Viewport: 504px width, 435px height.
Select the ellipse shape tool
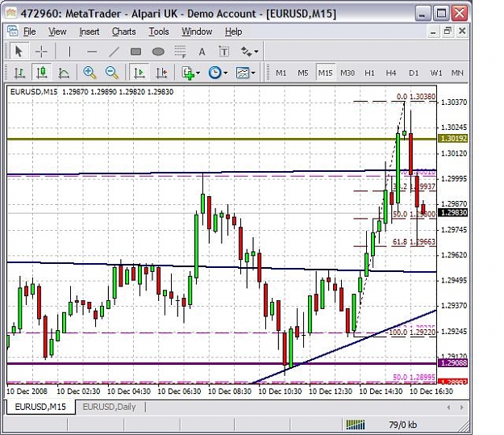[158, 52]
